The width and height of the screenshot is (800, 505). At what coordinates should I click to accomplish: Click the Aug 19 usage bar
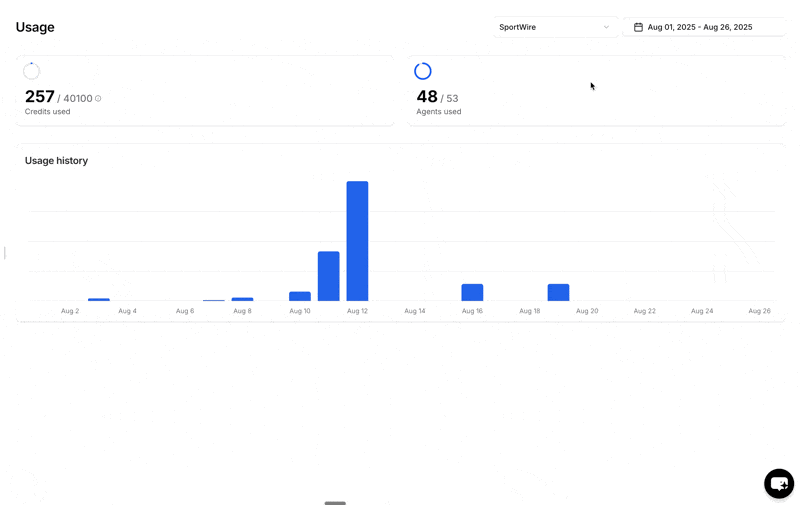point(558,292)
